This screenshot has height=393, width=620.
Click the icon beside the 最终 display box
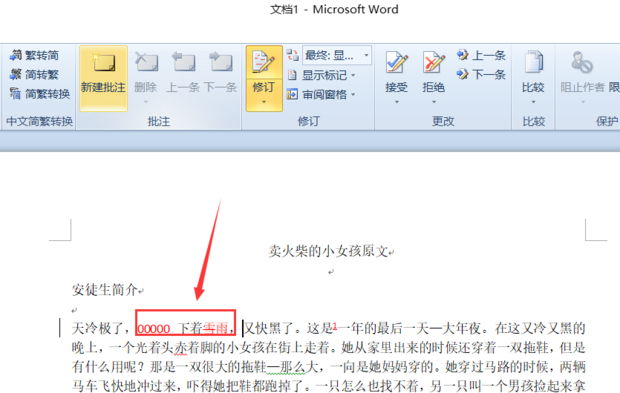(x=293, y=55)
